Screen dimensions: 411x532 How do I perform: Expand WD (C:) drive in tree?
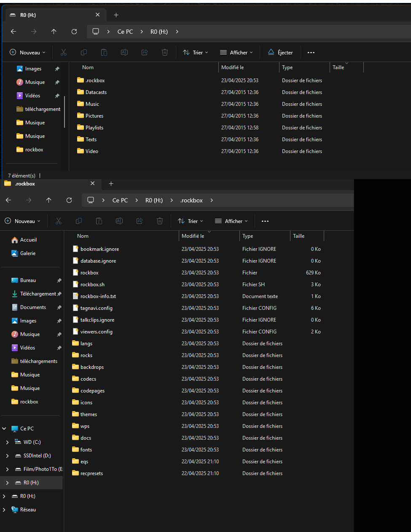8,442
